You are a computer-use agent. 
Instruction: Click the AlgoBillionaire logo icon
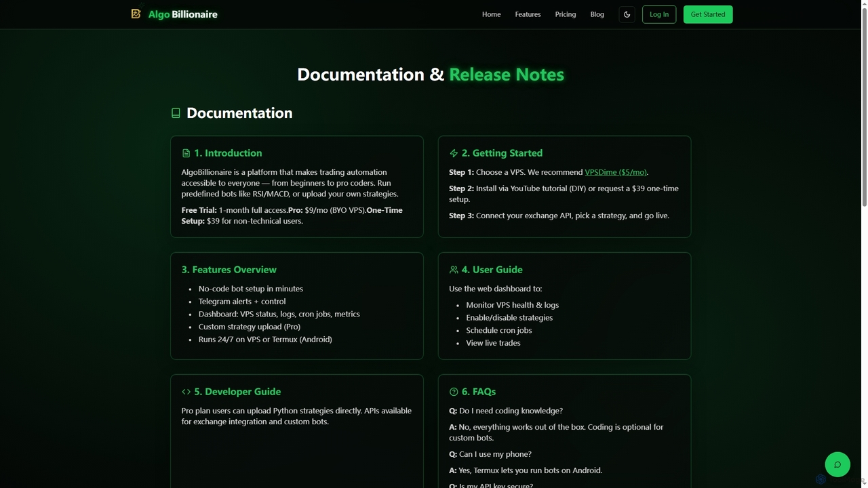[x=136, y=14]
